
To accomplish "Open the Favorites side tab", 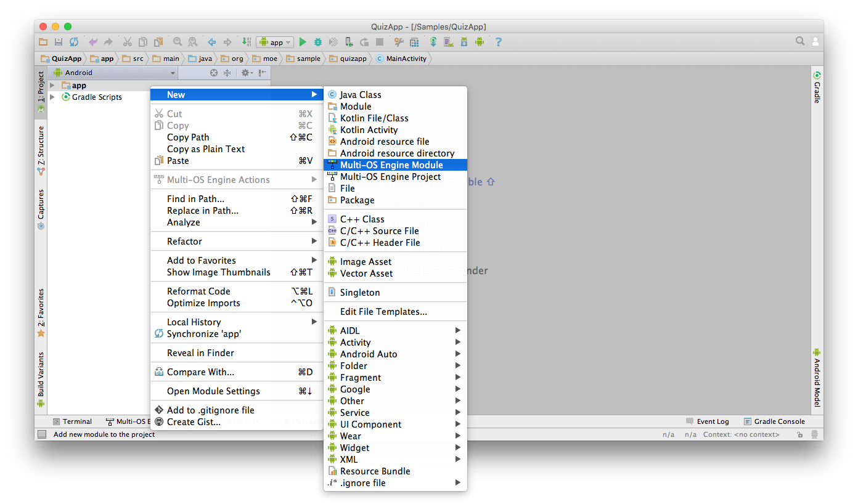I will [x=41, y=313].
